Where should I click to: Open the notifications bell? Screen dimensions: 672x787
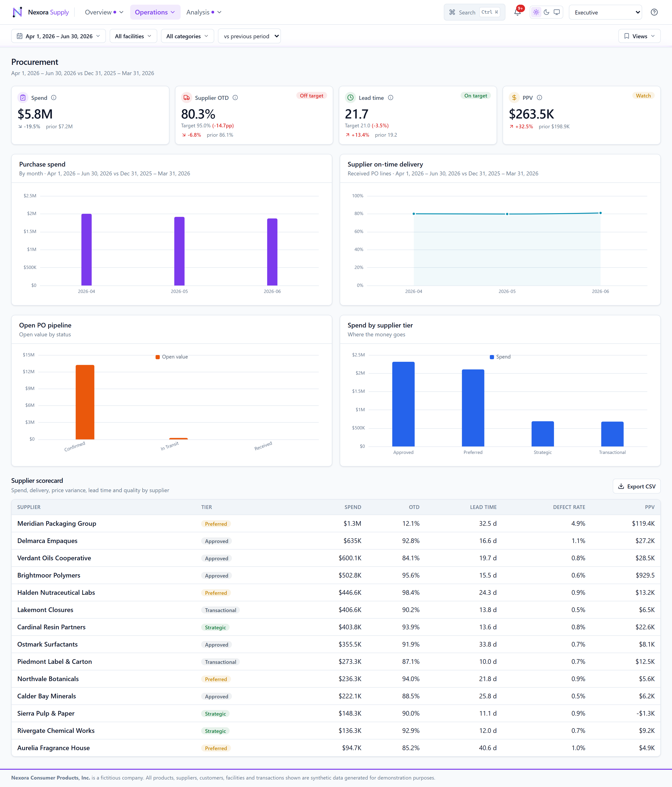[517, 12]
